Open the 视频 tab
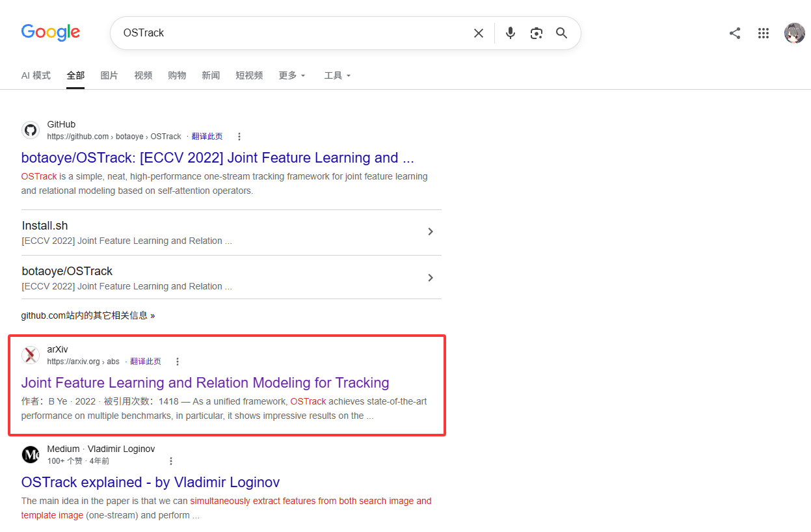The width and height of the screenshot is (811, 532). pyautogui.click(x=143, y=75)
